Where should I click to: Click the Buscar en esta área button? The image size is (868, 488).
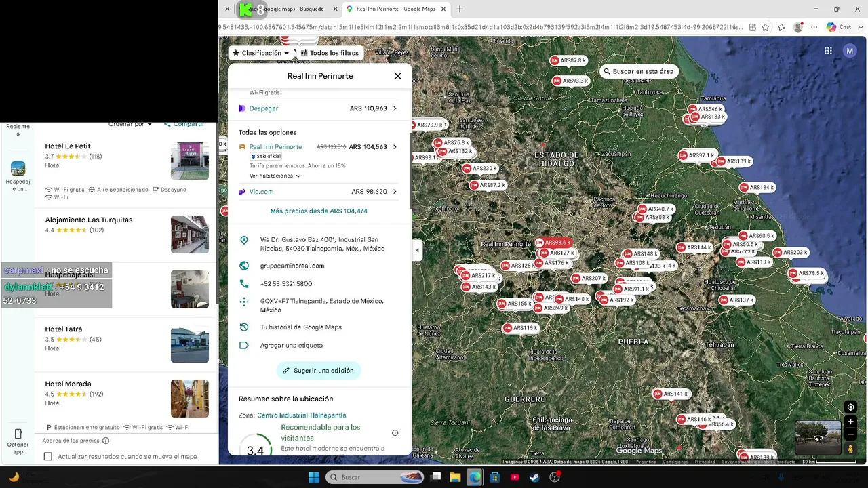(x=638, y=71)
